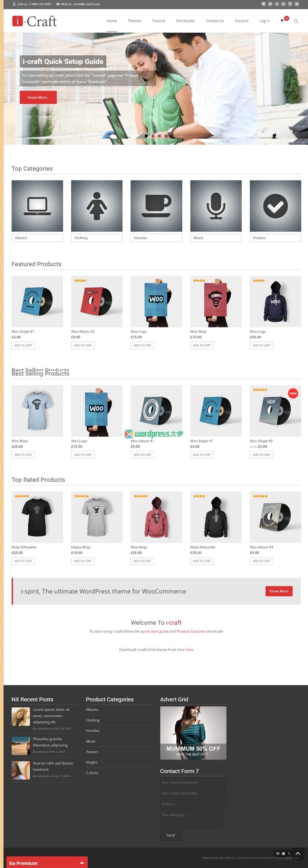Open the Facebook icon in top bar

[264, 4]
